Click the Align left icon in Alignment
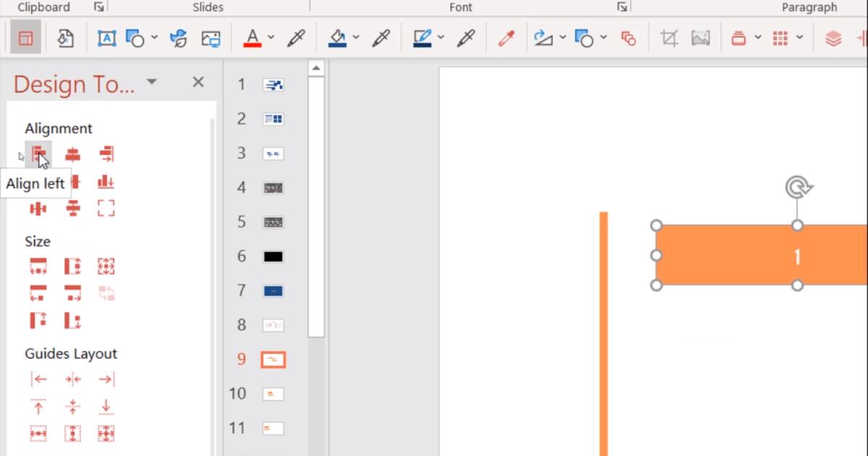868x456 pixels. click(x=38, y=153)
